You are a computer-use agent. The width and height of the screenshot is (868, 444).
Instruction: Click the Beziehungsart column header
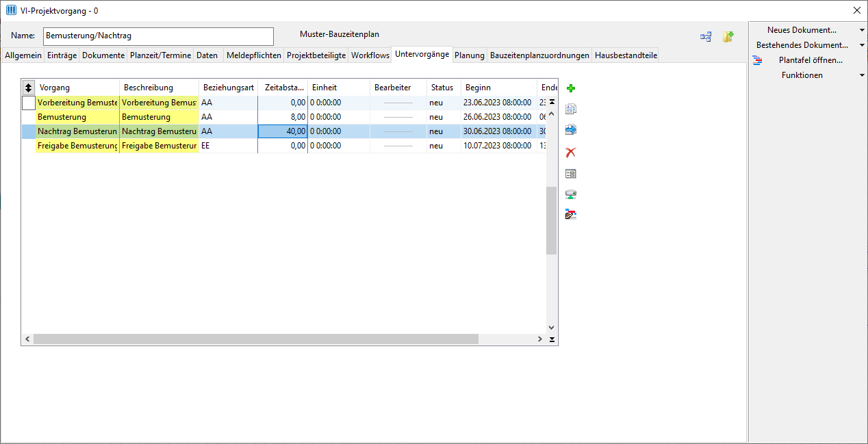pos(229,88)
